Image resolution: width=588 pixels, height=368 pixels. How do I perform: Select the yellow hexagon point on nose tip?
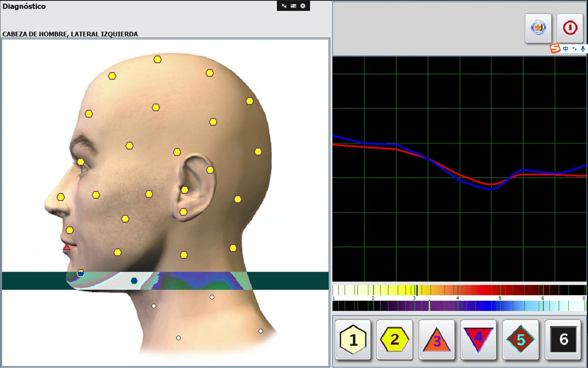[x=61, y=197]
